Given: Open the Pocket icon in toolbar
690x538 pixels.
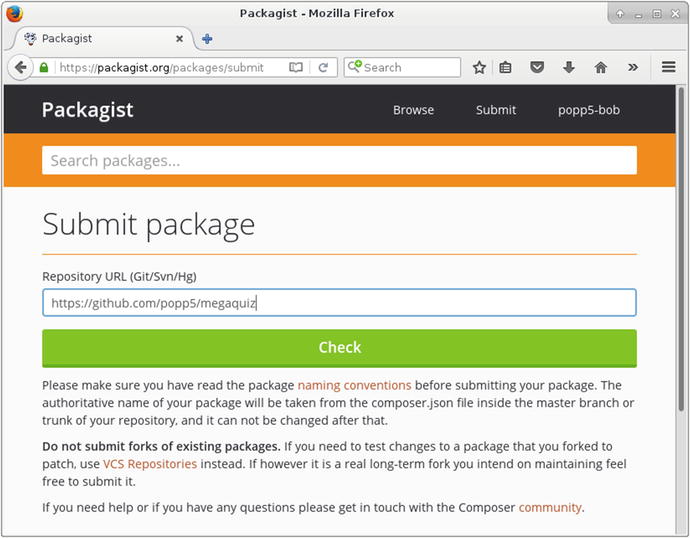Looking at the screenshot, I should 537,67.
